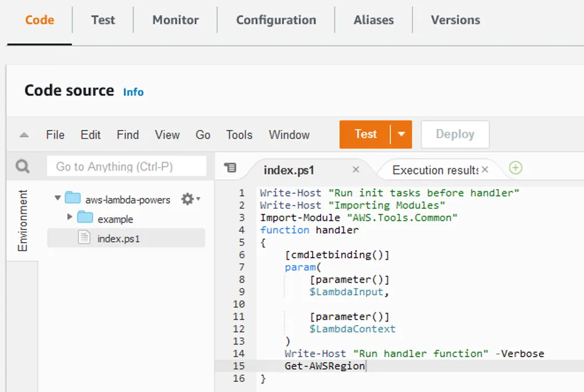Select index.ps1 in the file tree
The width and height of the screenshot is (584, 392).
(119, 239)
